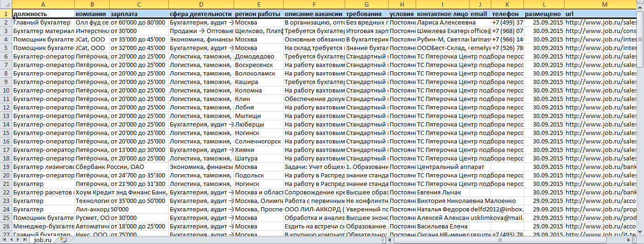
Task: Select the 'Центральный аппарат' cell
Action: 443,167
